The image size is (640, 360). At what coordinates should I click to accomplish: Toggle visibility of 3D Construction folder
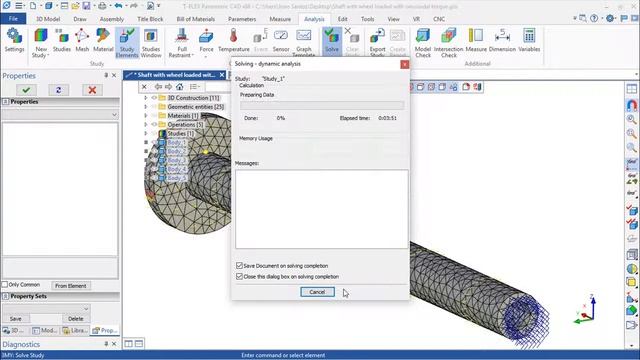[154, 98]
